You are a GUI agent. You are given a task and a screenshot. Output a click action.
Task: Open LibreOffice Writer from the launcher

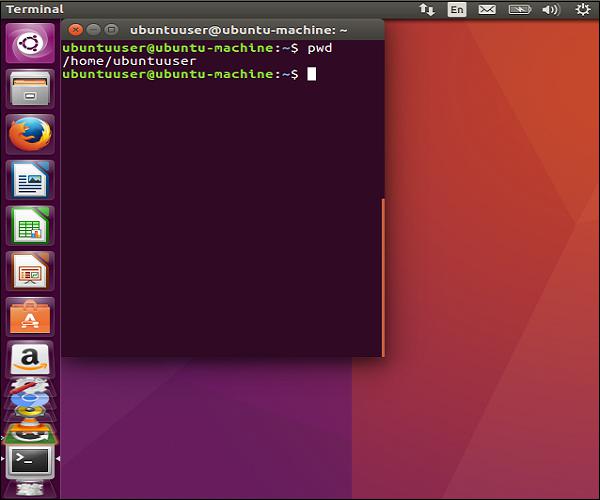30,180
